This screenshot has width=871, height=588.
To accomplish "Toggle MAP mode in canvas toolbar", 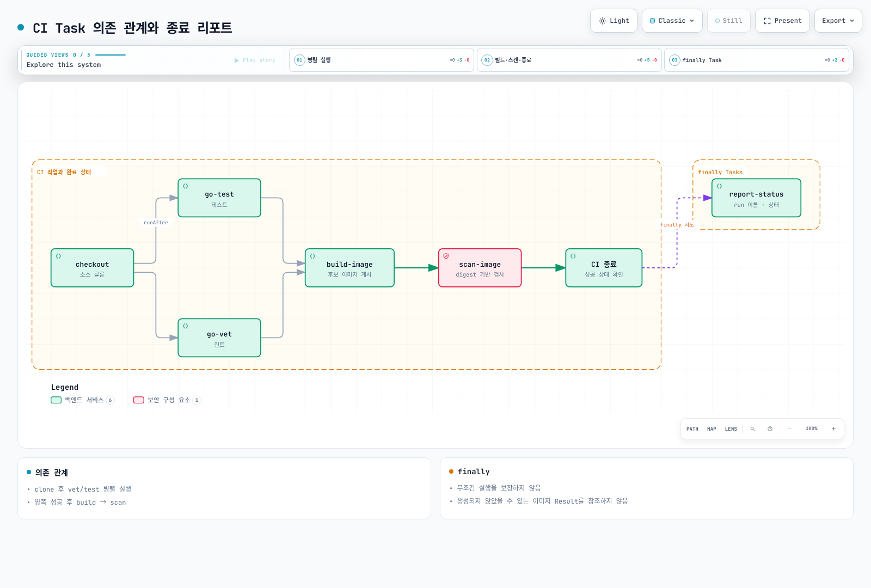I will click(711, 429).
